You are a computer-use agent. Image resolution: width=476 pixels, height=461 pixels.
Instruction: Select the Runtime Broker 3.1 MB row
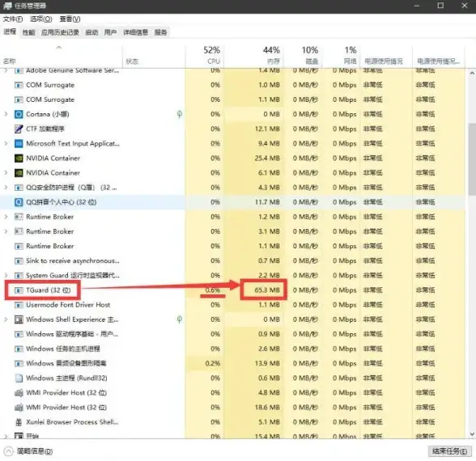[232, 231]
